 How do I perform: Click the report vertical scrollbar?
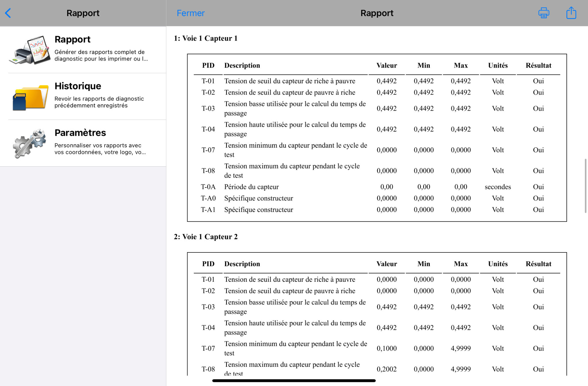point(585,186)
